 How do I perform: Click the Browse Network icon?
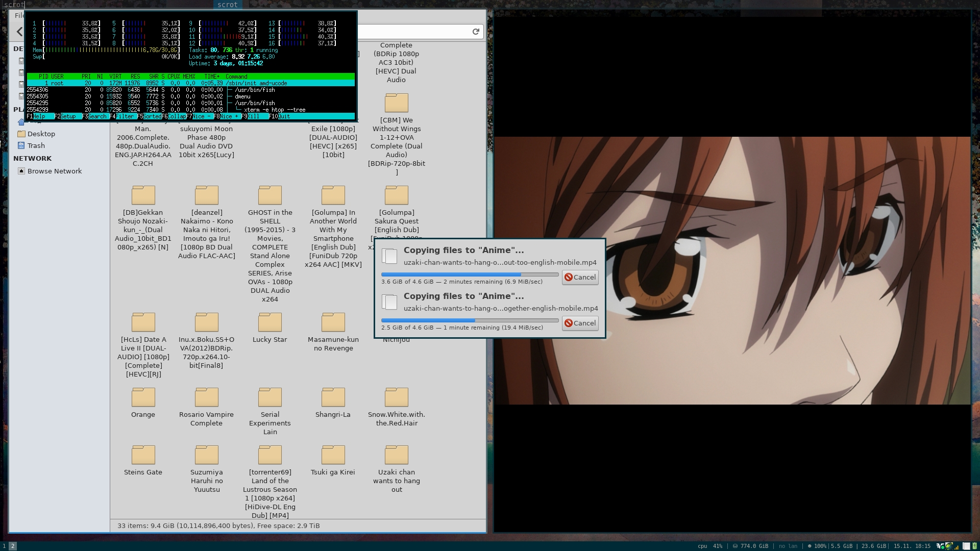click(x=21, y=171)
